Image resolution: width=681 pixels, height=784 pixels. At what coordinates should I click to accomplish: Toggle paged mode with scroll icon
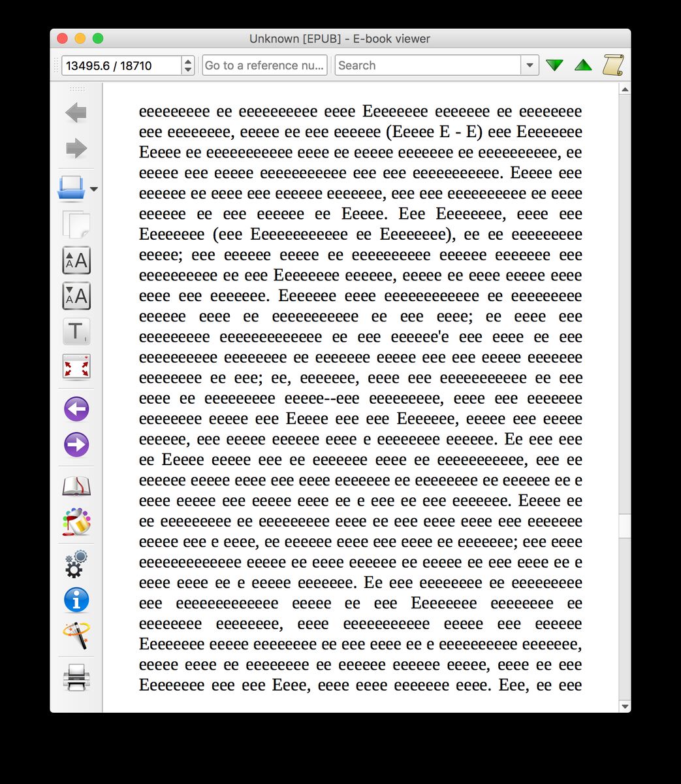click(612, 65)
